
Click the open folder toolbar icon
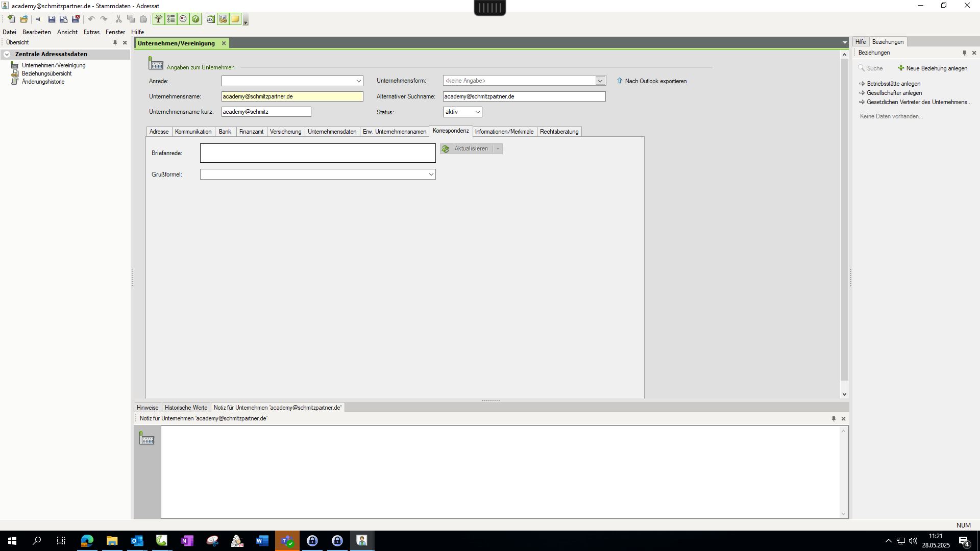[x=23, y=19]
